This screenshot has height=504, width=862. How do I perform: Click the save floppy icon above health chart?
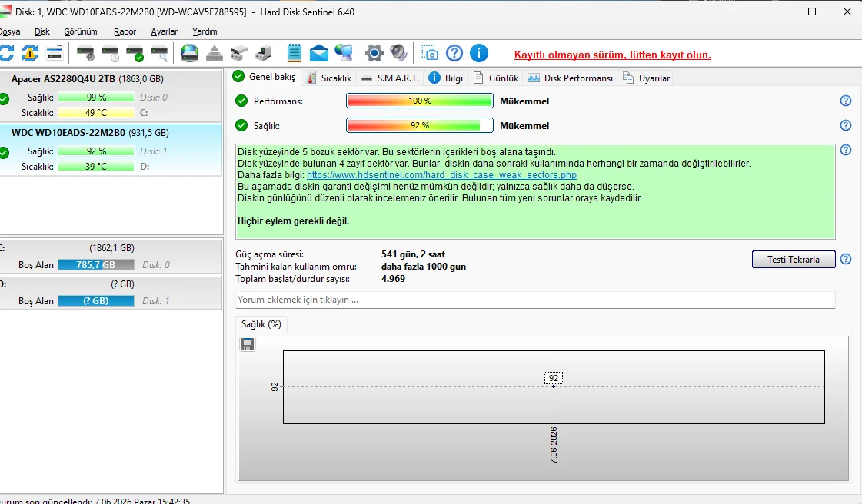tap(248, 344)
